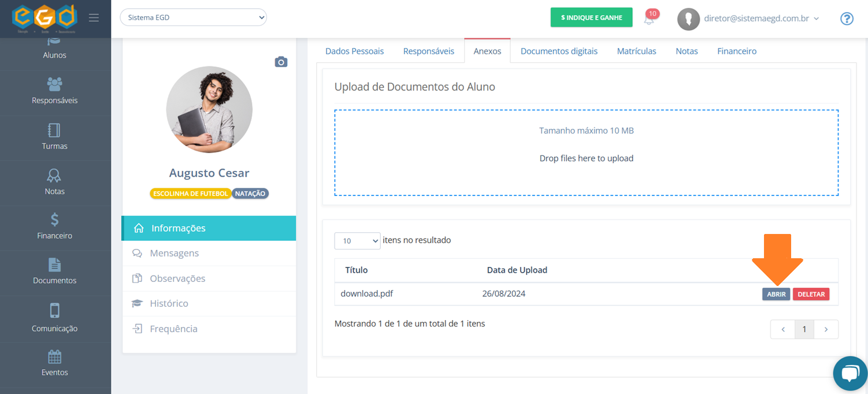The width and height of the screenshot is (868, 394).
Task: Open the chat support bubble
Action: pos(850,374)
